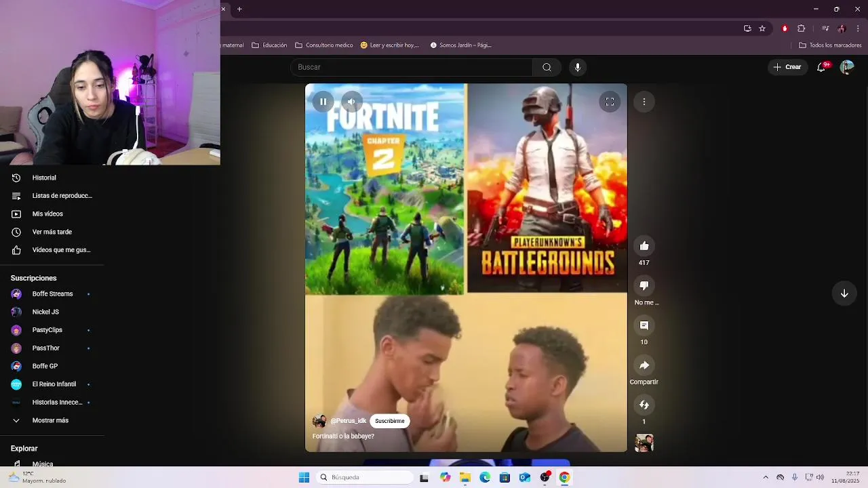Screen dimensions: 868x488
Task: Open Ver más tarde in the sidebar
Action: [x=52, y=232]
